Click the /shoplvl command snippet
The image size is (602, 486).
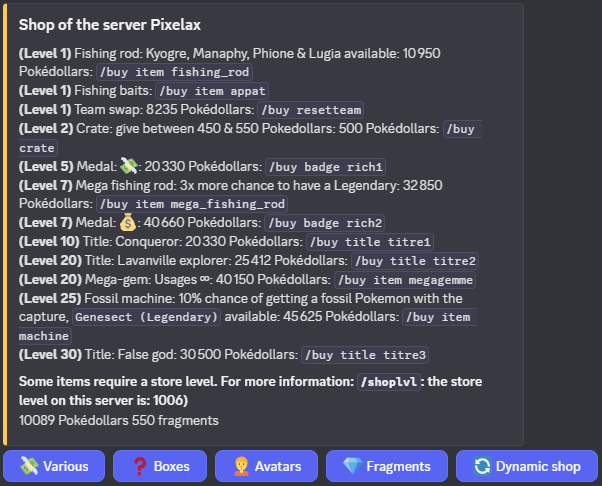point(389,382)
